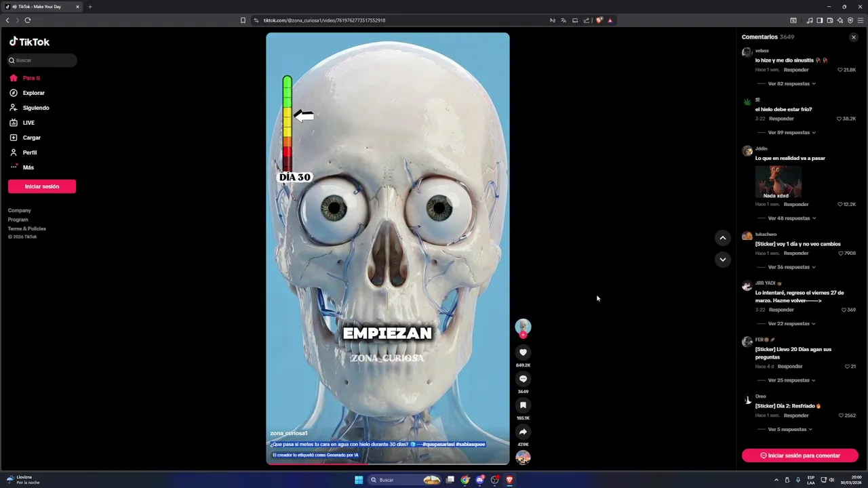
Task: Like FER's comment with 21 likes
Action: pyautogui.click(x=847, y=367)
